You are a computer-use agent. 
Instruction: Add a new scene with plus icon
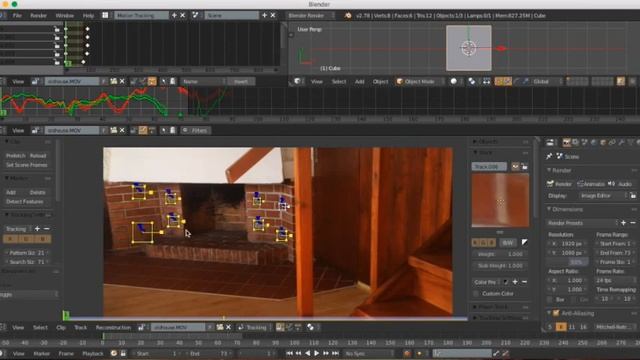click(x=264, y=16)
